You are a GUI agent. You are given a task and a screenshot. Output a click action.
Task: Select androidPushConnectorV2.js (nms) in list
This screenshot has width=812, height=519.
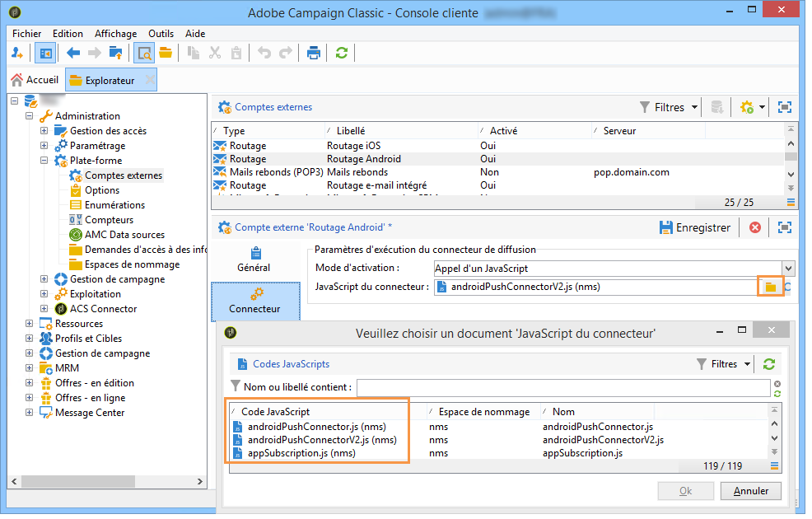[x=500, y=440]
